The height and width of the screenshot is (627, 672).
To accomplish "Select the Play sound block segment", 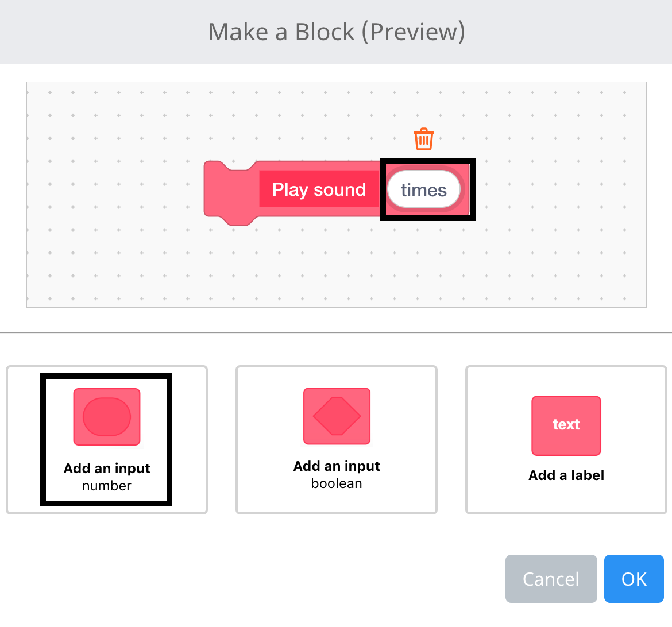I will [x=319, y=189].
